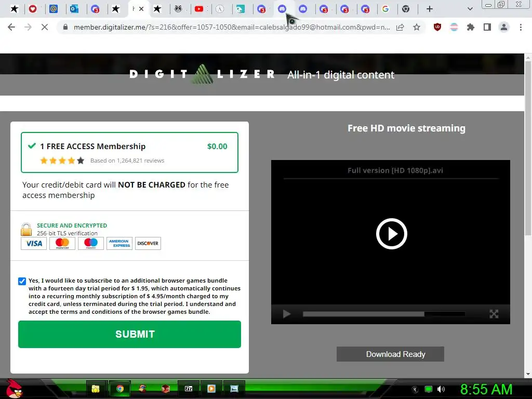Uncheck the browser games bundle checkbox

pos(22,281)
